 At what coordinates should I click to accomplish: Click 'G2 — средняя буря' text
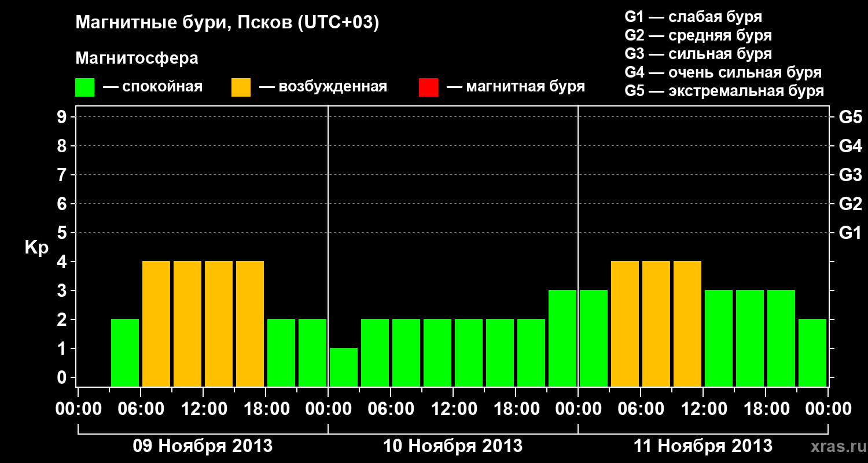[x=698, y=35]
